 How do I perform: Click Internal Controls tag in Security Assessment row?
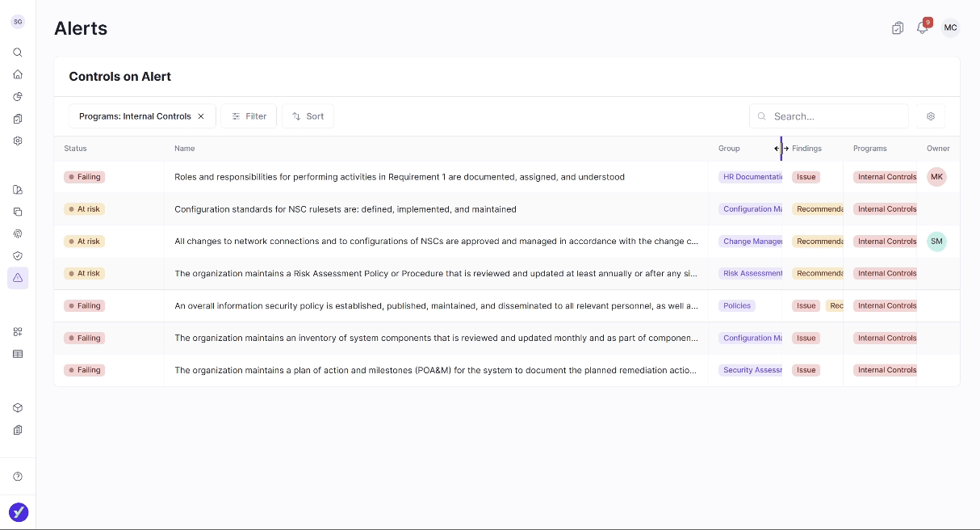point(886,370)
